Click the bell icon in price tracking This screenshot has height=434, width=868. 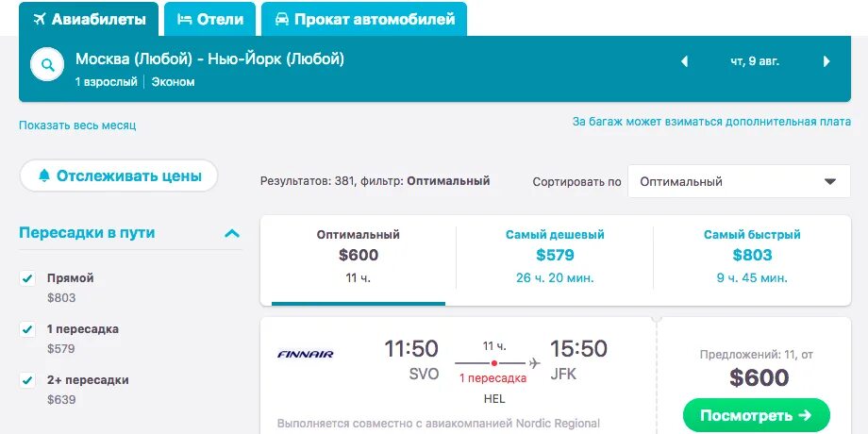(x=43, y=176)
